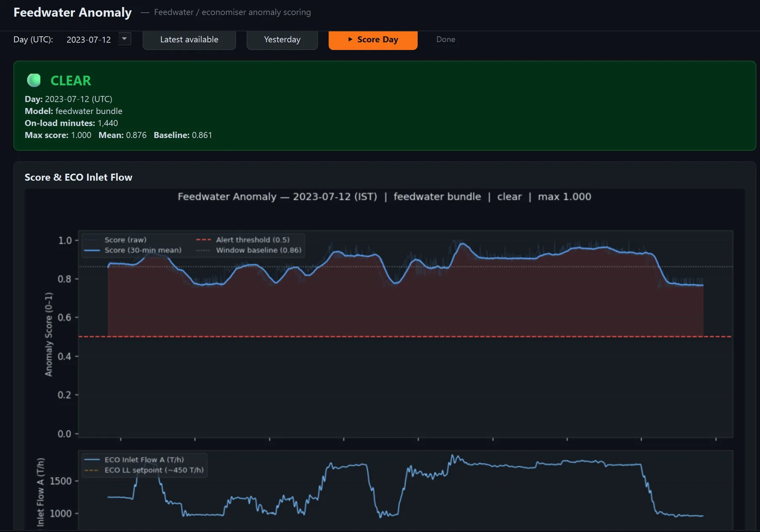Open the Day (UTC) date dropdown arrow
This screenshot has width=760, height=532.
(x=125, y=39)
